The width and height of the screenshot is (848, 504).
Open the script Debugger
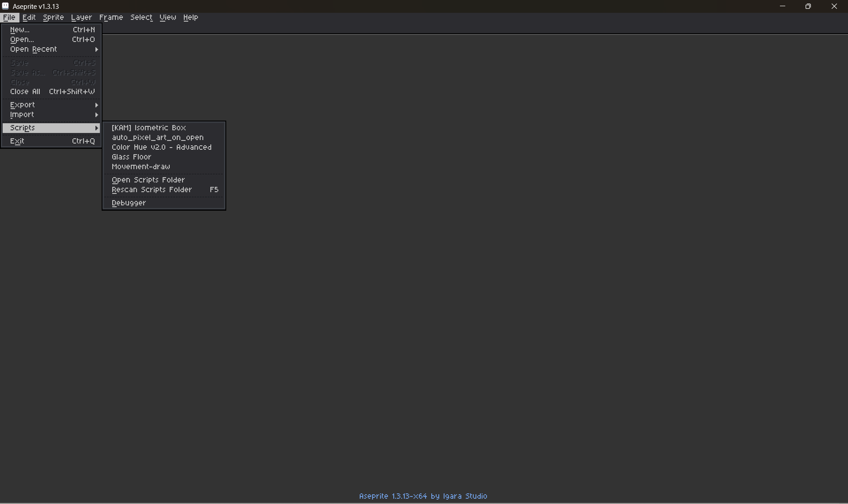tap(164, 203)
